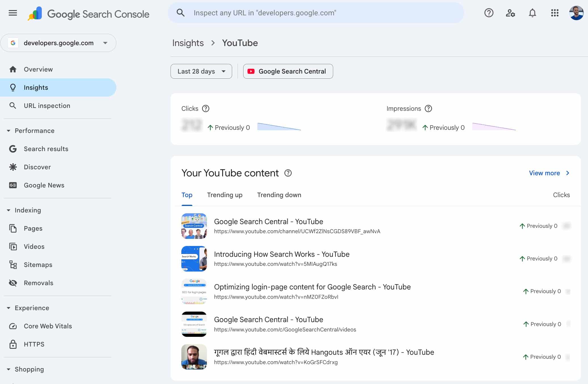Viewport: 588px width, 384px height.
Task: Switch to the Trending up tab
Action: pos(224,195)
